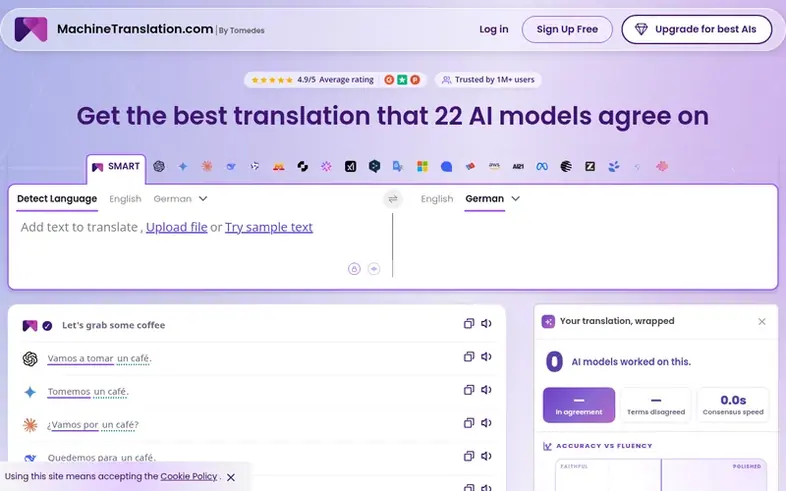Select the ChatGPT model icon in the engine tab row

(x=159, y=166)
